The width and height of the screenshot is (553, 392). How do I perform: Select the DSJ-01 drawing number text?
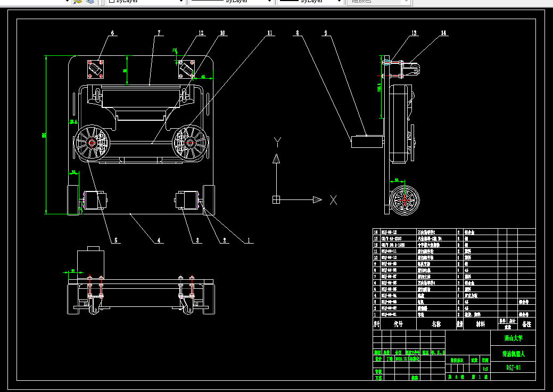point(514,368)
